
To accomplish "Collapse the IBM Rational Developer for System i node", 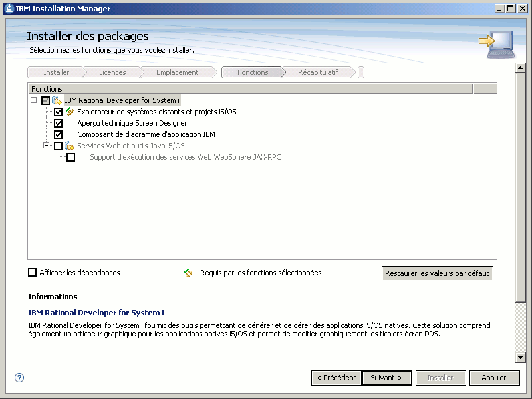I will pyautogui.click(x=34, y=100).
